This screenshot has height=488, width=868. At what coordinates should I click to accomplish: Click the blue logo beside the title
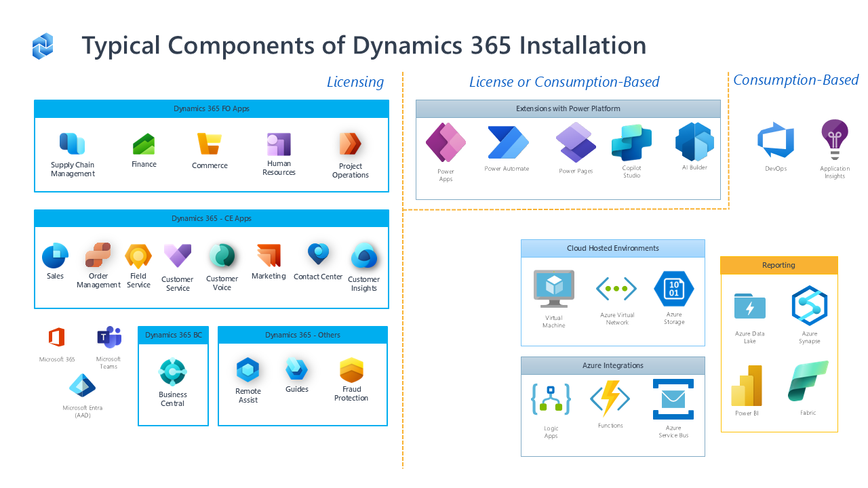[x=43, y=46]
